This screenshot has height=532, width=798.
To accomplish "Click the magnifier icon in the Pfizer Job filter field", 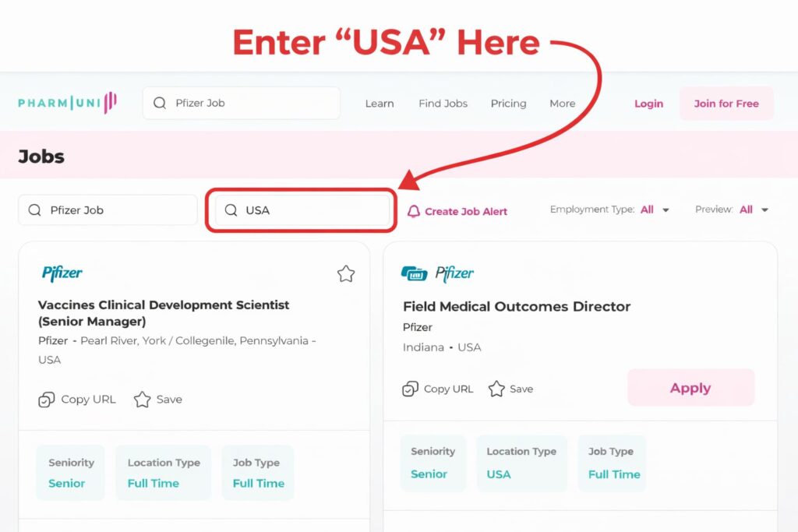I will [34, 210].
